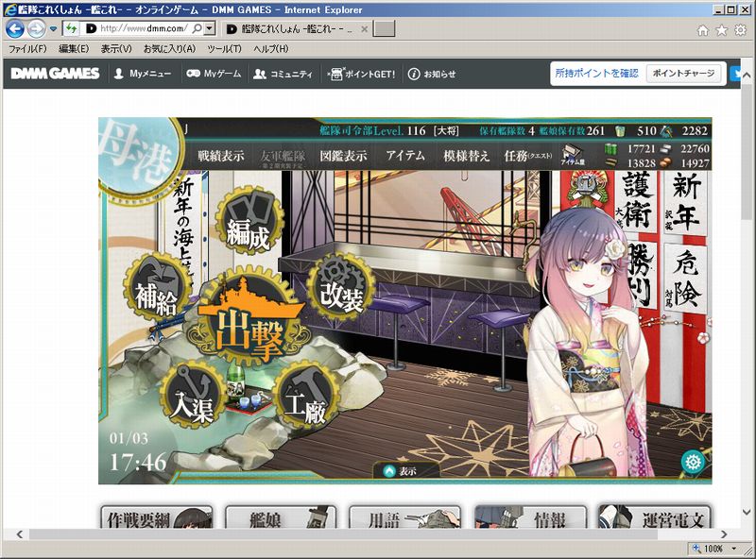
Task: Open the teal settings gear in game
Action: click(693, 462)
